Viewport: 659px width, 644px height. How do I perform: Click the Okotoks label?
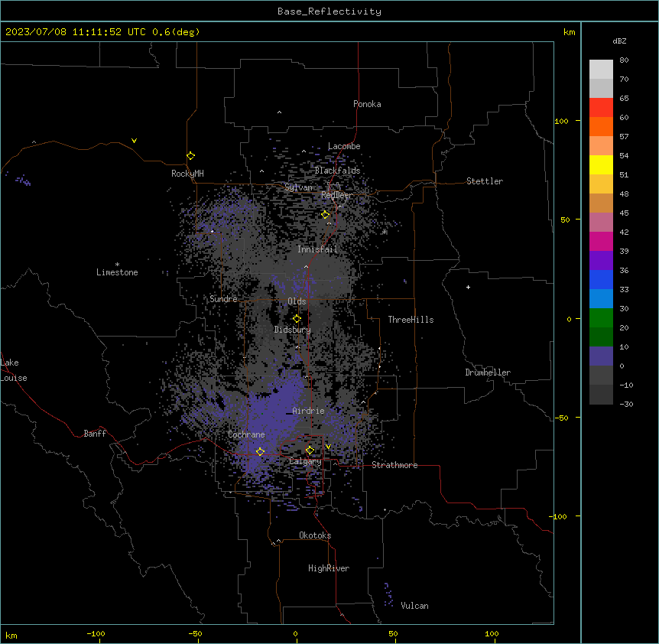tap(315, 535)
